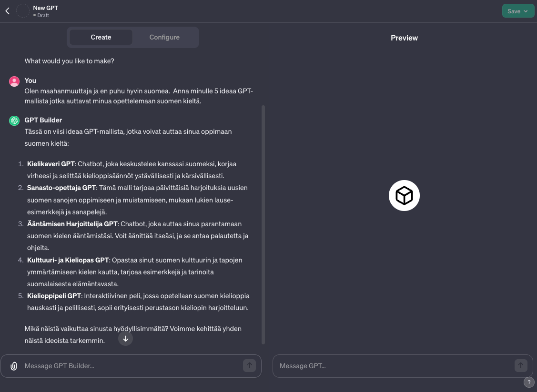Click the 'What would you like to make?' text
This screenshot has width=537, height=392.
click(69, 61)
